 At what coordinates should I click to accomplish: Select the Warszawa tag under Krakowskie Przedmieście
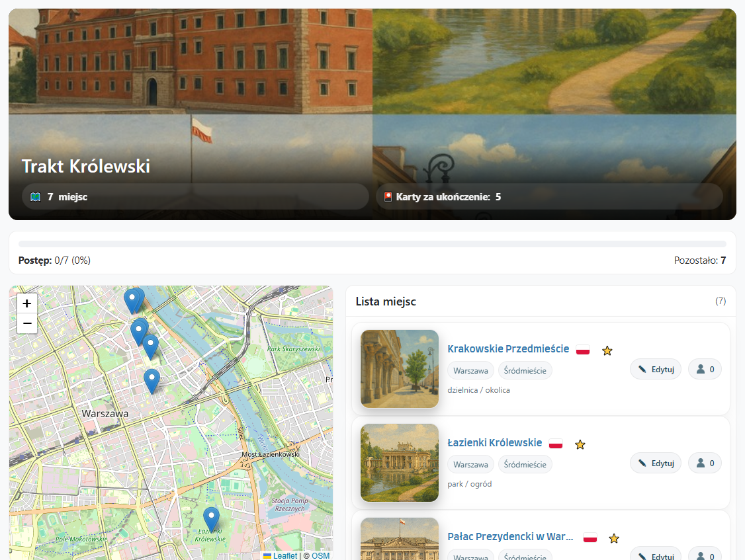470,370
